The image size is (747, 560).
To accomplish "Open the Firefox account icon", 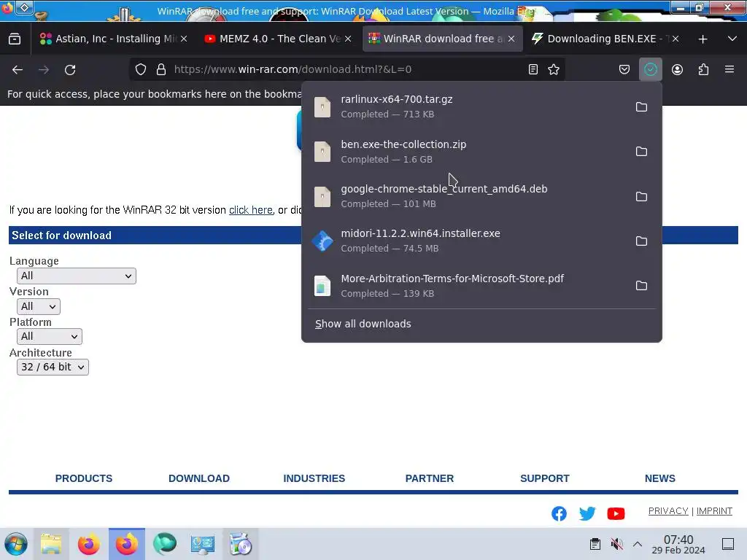I will click(x=677, y=69).
